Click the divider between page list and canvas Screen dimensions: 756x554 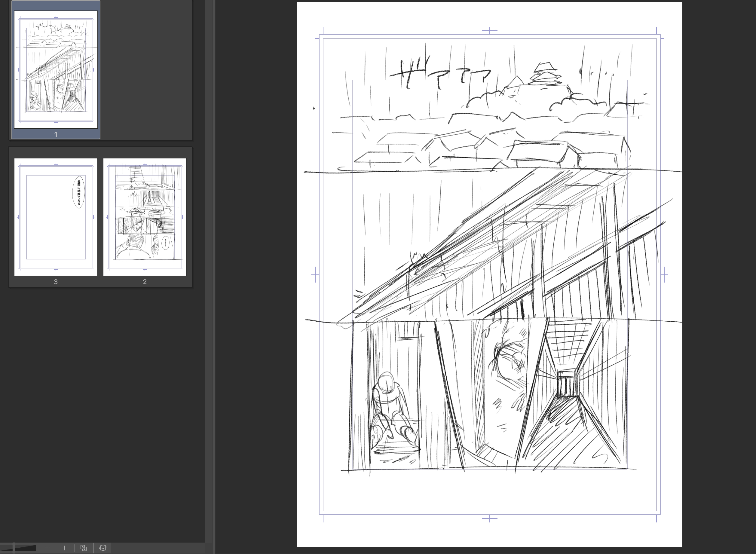(214, 268)
